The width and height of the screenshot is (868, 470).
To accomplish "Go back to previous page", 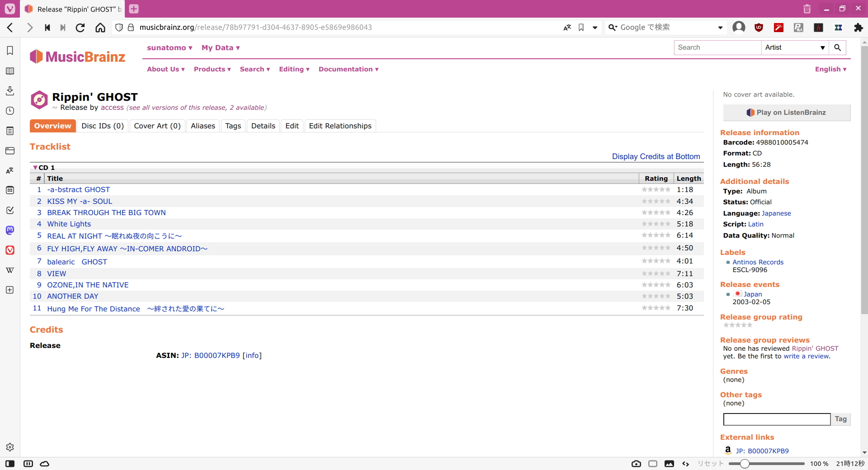I will (10, 28).
